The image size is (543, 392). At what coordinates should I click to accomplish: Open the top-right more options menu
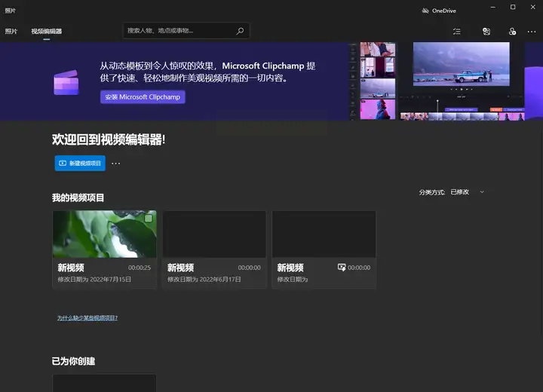coord(532,32)
